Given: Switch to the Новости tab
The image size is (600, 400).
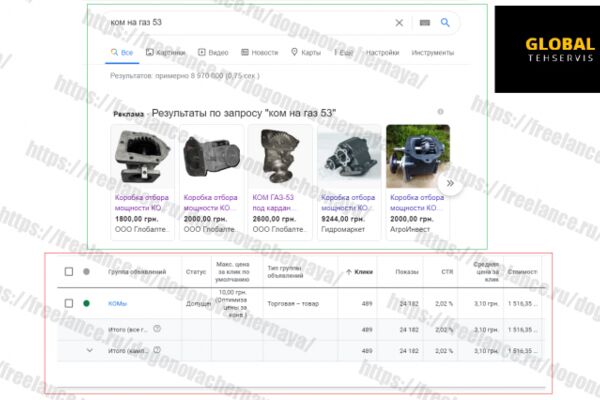Looking at the screenshot, I should (259, 52).
